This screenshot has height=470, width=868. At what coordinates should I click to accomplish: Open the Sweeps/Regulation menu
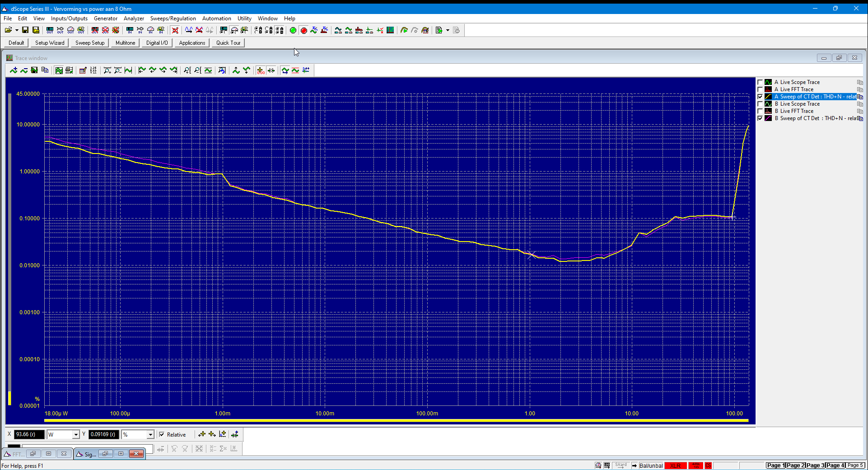tap(173, 19)
